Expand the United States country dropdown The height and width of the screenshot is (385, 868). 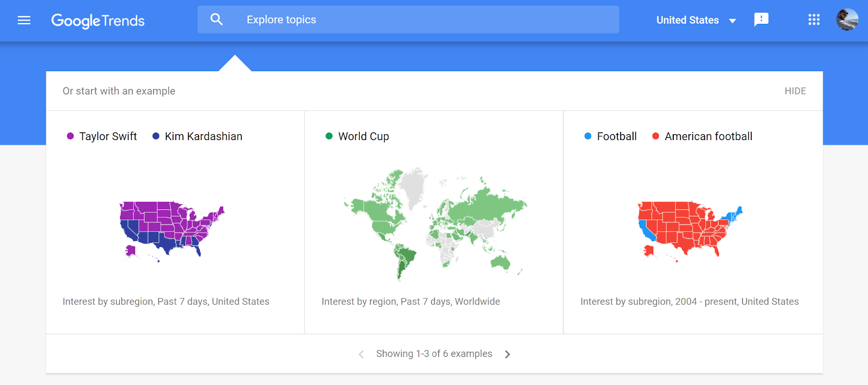click(x=687, y=20)
